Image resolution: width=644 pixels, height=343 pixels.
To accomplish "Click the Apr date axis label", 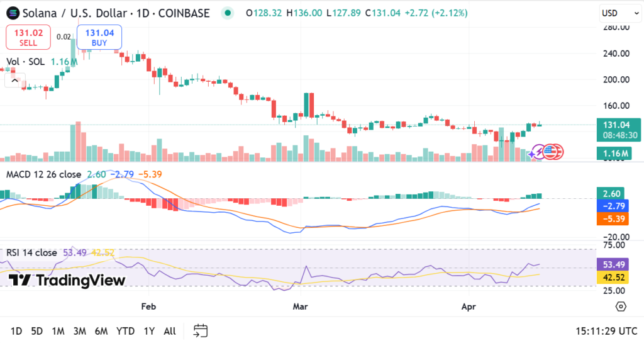I will click(x=469, y=306).
